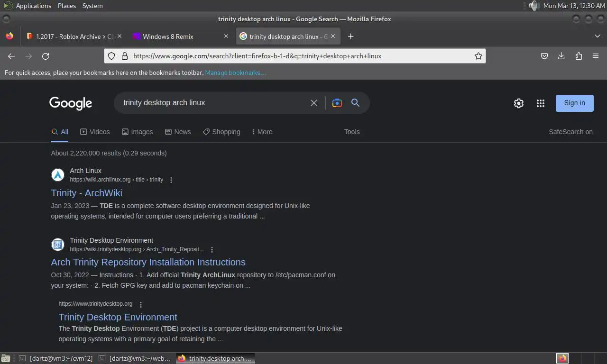The height and width of the screenshot is (364, 607).
Task: Expand the More search filters menu
Action: click(262, 132)
